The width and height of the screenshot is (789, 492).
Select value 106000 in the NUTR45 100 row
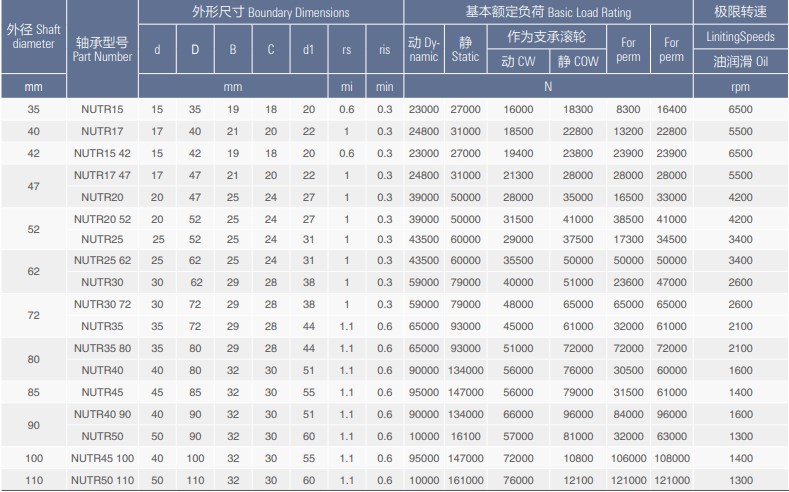[x=628, y=458]
